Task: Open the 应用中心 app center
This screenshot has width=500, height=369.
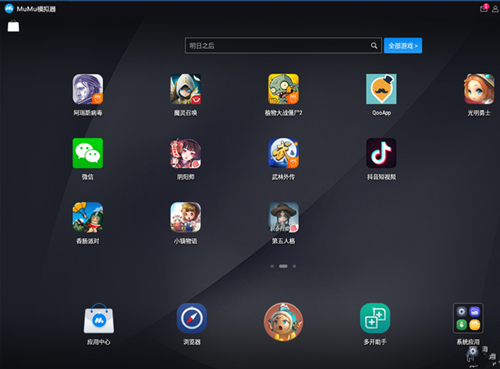Action: tap(99, 318)
